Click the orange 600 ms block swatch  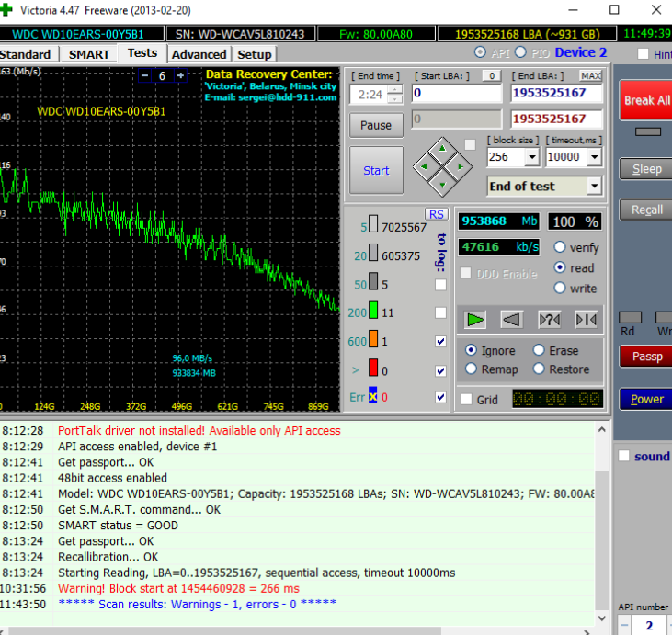coord(373,338)
